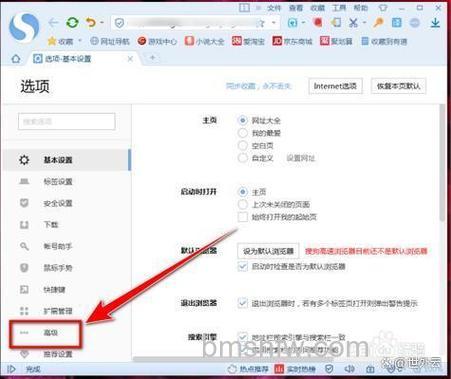The height and width of the screenshot is (379, 451).
Task: Open dropdown next to the undo icon
Action: [x=102, y=23]
